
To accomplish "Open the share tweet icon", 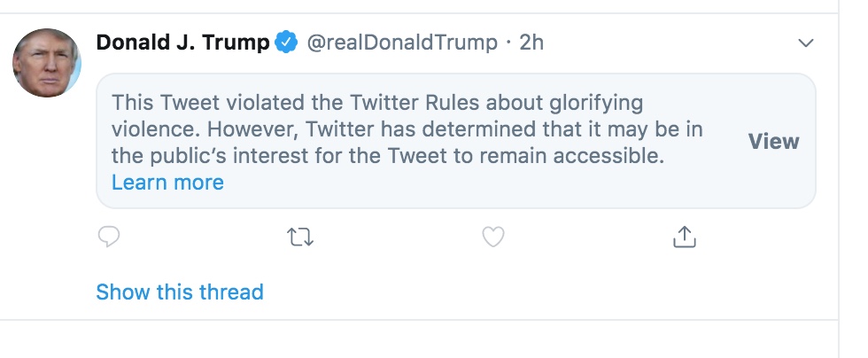I will (685, 237).
